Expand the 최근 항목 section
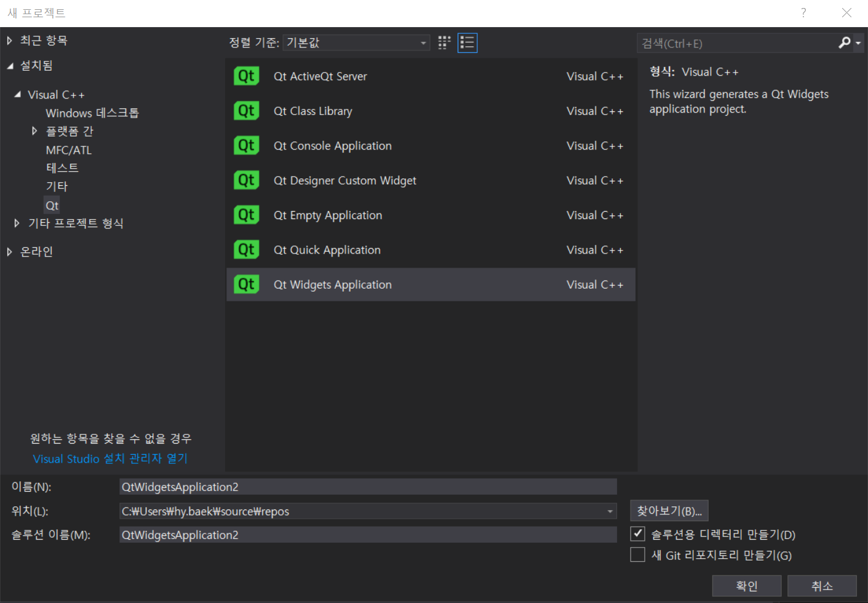This screenshot has width=868, height=603. click(9, 41)
